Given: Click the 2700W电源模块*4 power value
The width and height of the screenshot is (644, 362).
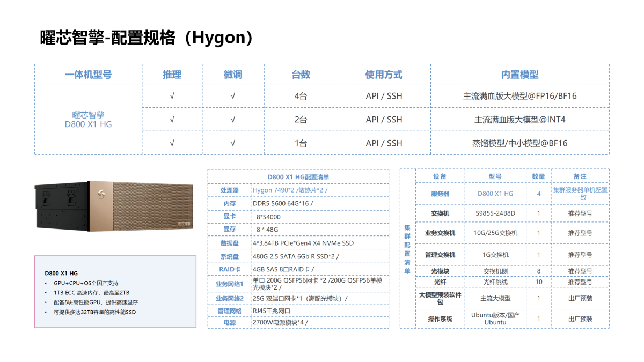Looking at the screenshot, I should point(280,323).
